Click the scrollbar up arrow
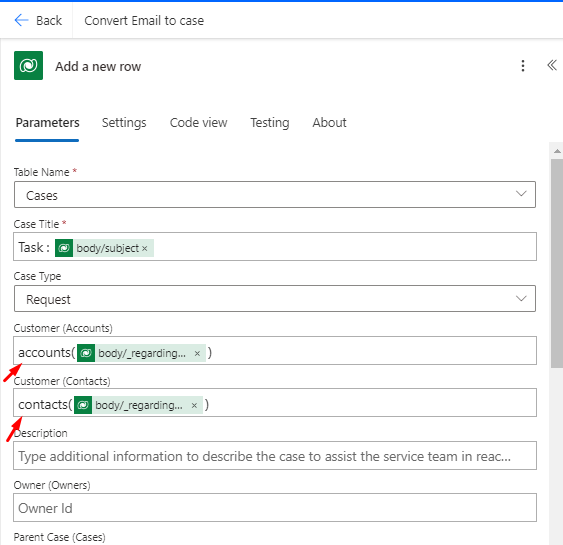 pos(557,151)
